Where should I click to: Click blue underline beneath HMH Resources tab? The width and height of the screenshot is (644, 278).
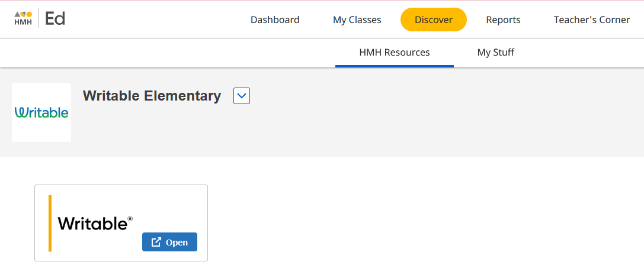[x=395, y=66]
